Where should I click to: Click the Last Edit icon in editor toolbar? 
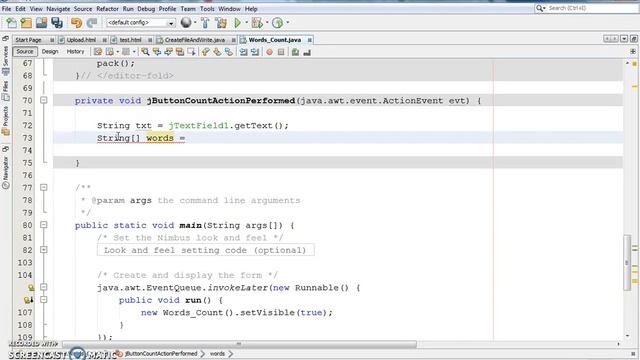tap(98, 52)
